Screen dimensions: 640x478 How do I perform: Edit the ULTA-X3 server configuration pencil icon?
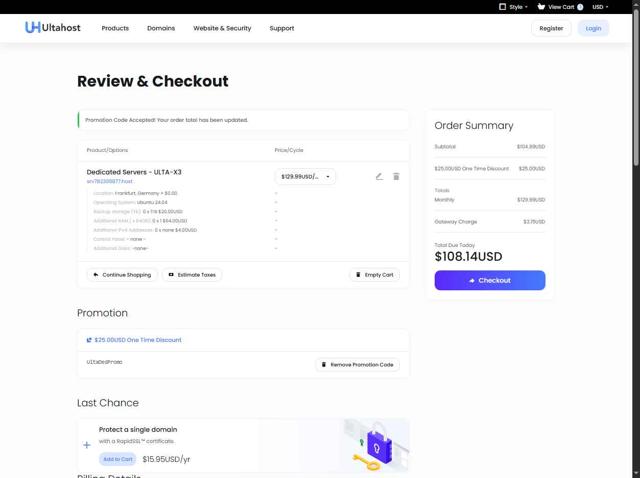pyautogui.click(x=379, y=176)
